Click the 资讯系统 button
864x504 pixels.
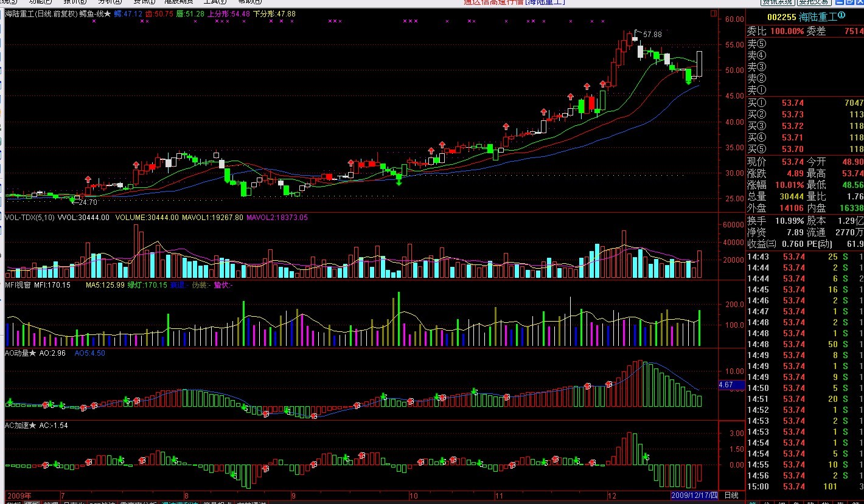click(x=778, y=2)
